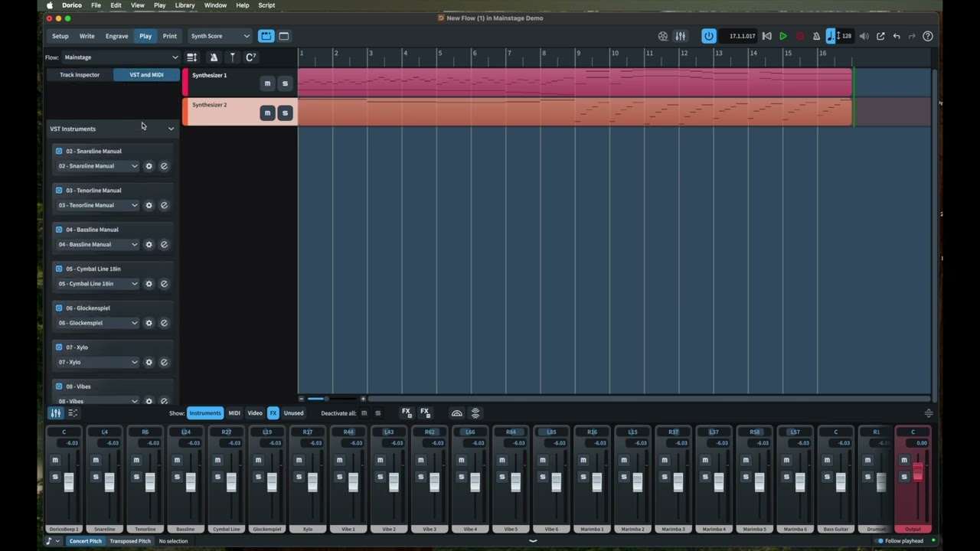Toggle the 04 - Bassline Manual checkbox

[x=59, y=230]
